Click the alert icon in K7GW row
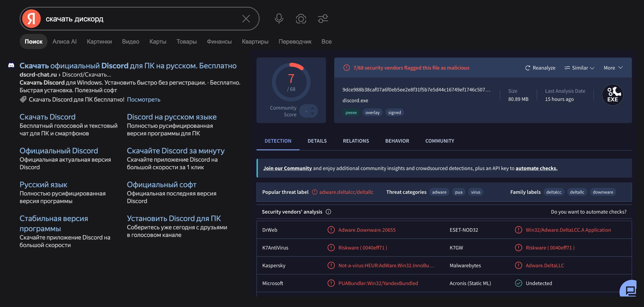 pos(518,248)
